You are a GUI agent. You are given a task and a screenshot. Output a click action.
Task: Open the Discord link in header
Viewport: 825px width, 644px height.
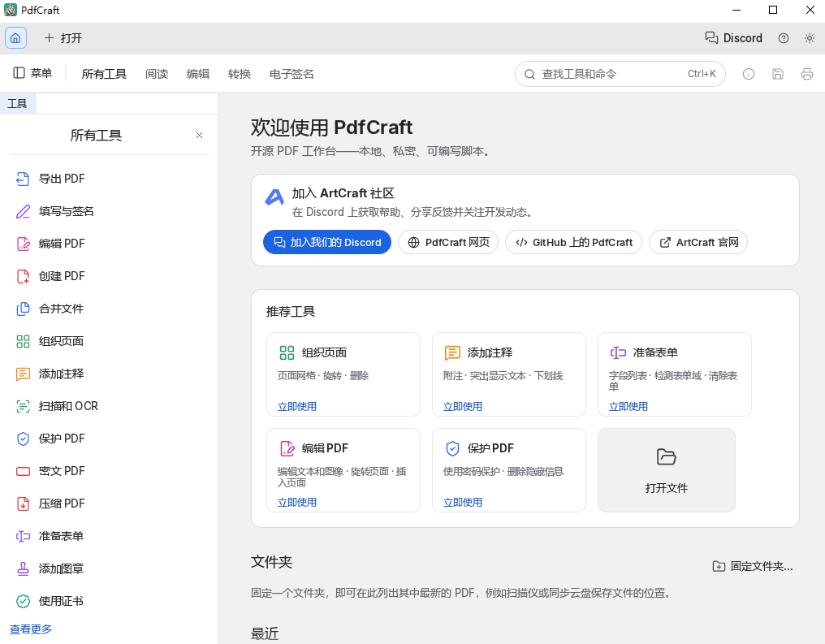733,38
